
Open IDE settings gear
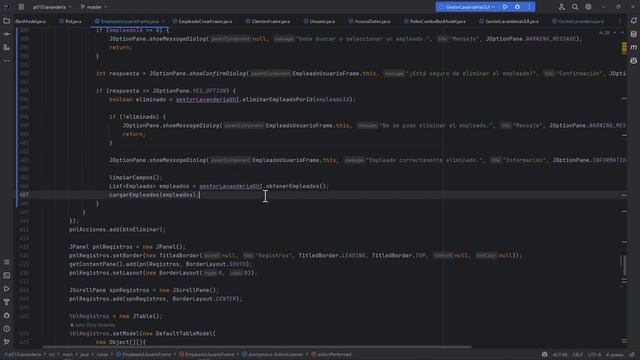588,7
